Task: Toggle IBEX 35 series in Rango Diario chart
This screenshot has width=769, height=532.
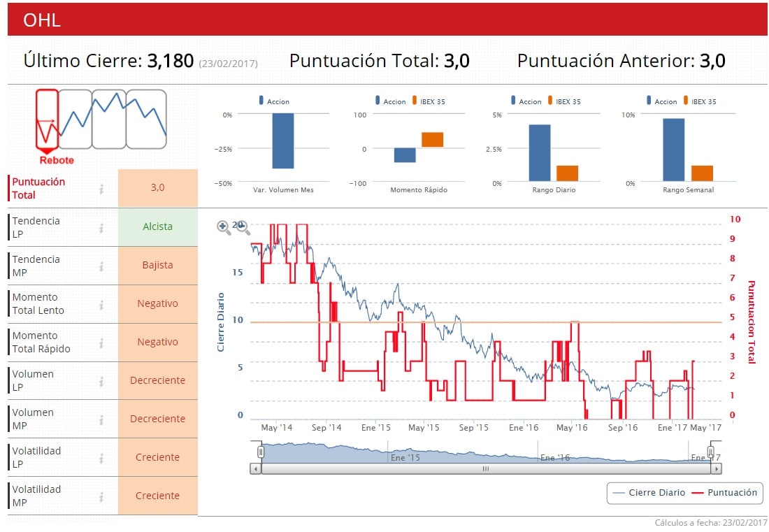Action: (x=564, y=101)
